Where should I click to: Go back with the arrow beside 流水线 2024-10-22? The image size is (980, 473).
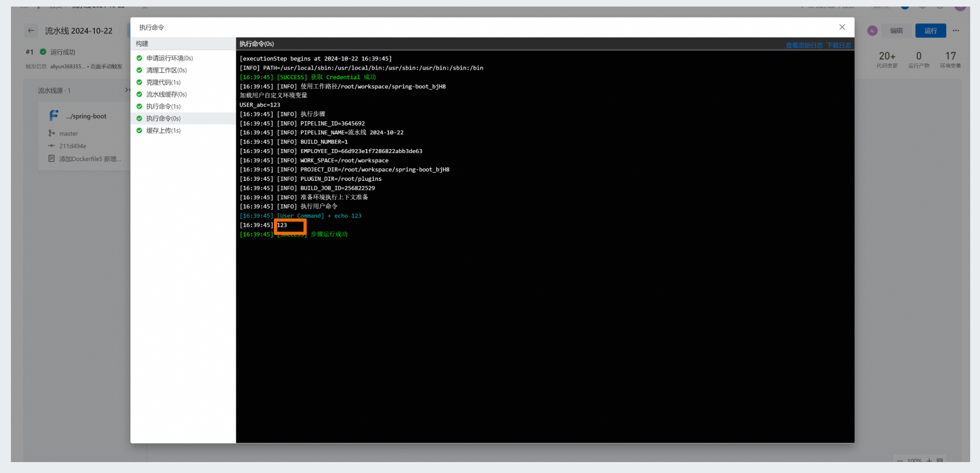click(x=31, y=31)
